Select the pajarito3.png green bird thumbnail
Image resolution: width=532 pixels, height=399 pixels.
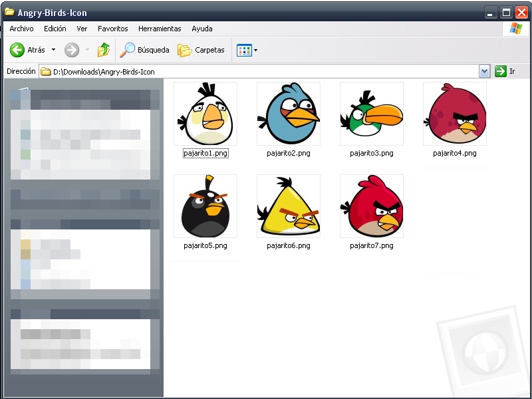pyautogui.click(x=372, y=114)
